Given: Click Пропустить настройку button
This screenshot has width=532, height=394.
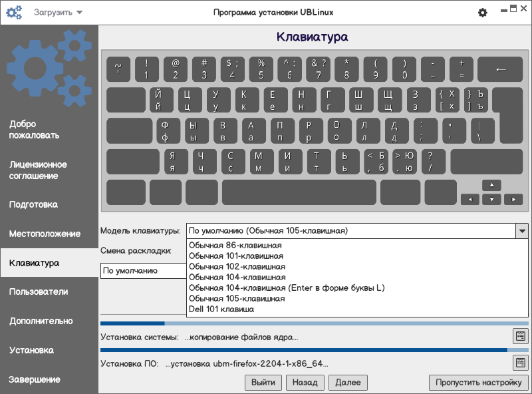Looking at the screenshot, I should tap(478, 383).
